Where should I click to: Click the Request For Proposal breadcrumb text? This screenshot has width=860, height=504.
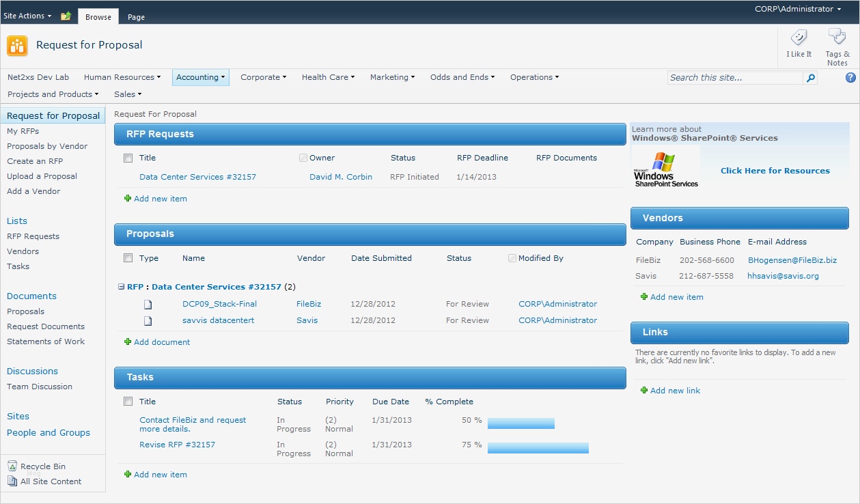pyautogui.click(x=155, y=114)
